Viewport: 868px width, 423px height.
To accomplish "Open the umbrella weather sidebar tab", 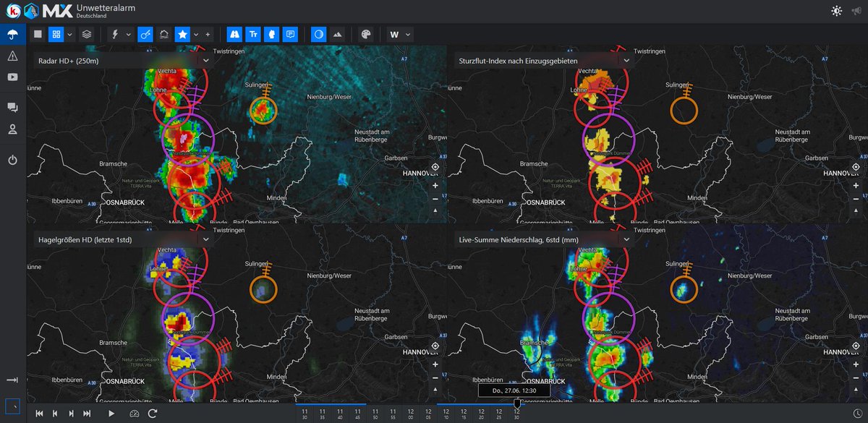I will 12,34.
